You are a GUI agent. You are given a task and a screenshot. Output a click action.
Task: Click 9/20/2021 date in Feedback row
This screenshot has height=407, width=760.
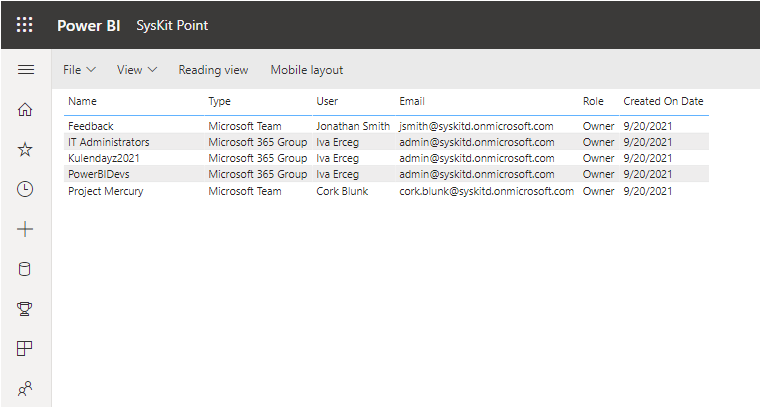[648, 126]
